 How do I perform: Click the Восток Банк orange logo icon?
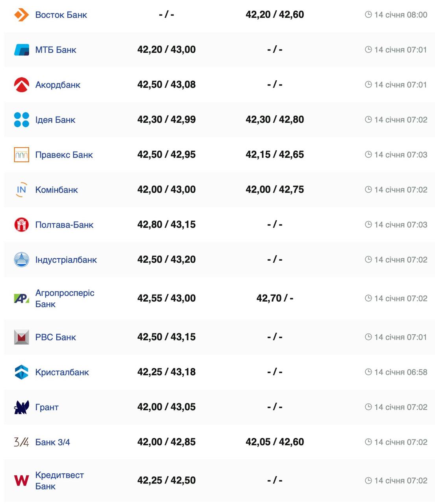pyautogui.click(x=21, y=15)
